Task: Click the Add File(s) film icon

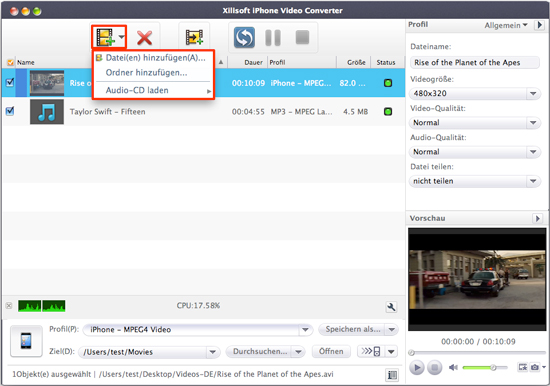Action: point(106,37)
